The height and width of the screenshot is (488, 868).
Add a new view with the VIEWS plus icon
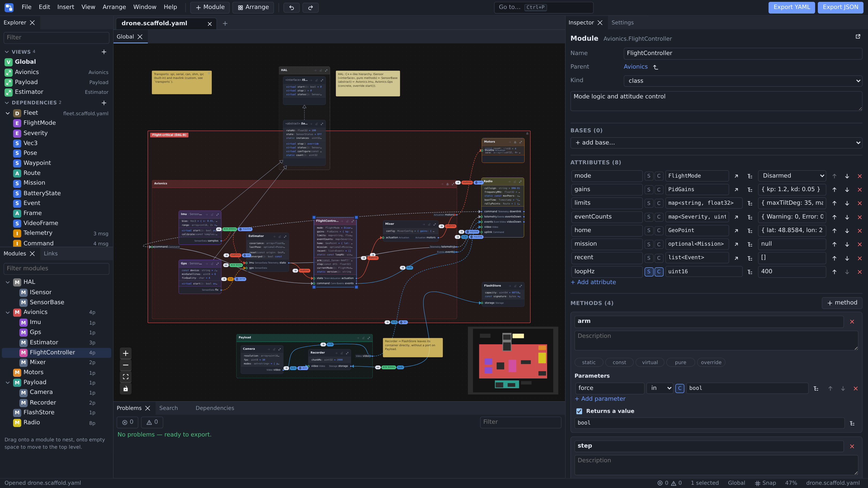(x=104, y=52)
